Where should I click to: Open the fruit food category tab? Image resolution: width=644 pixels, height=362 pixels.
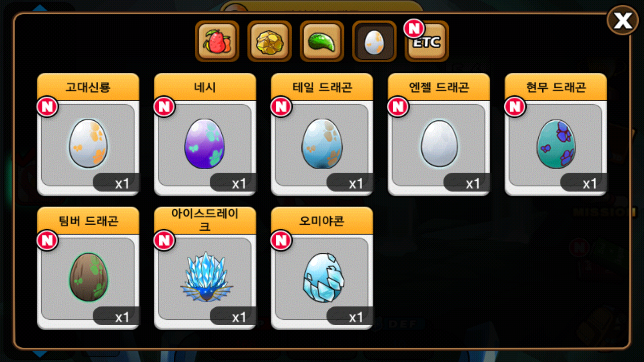pyautogui.click(x=217, y=42)
